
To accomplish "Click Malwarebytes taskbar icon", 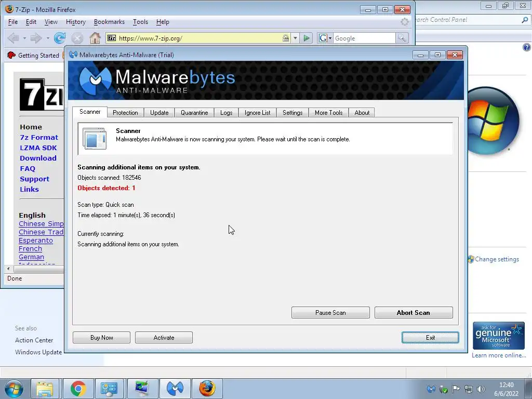I will (175, 389).
